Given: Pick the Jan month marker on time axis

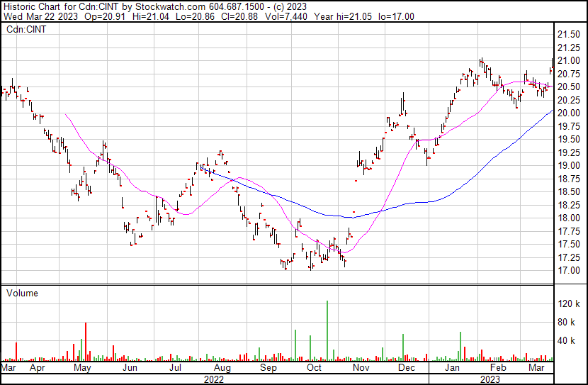Looking at the screenshot, I should [x=451, y=369].
